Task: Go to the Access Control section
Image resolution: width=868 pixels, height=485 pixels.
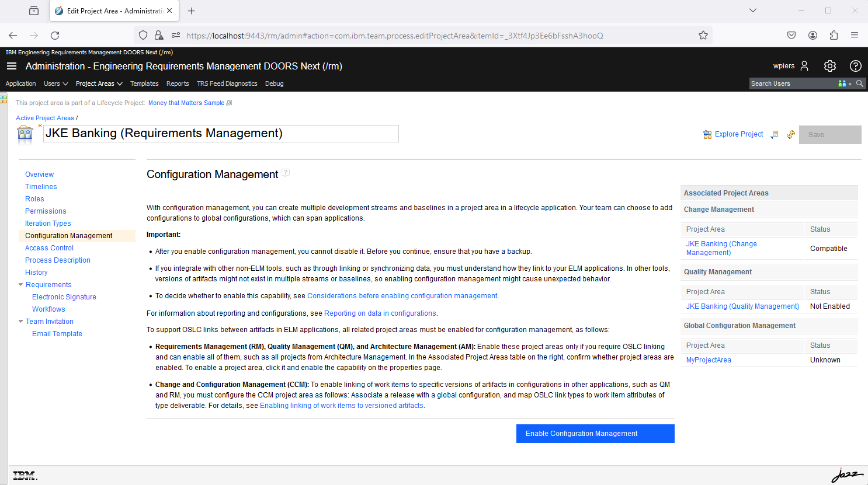Action: [x=50, y=248]
